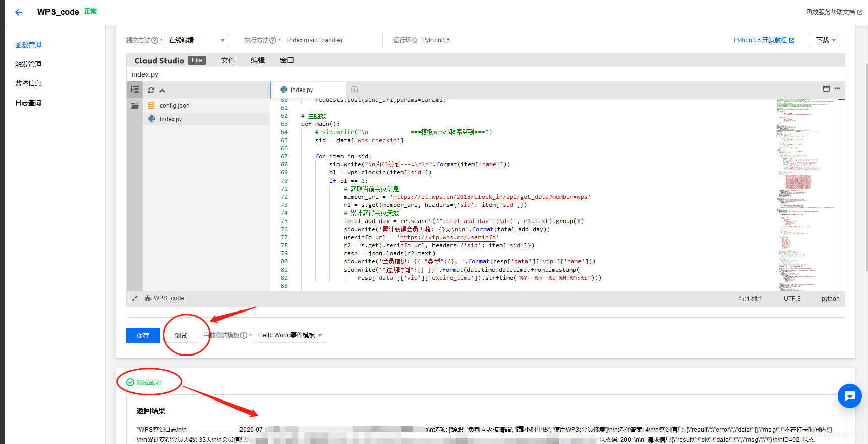This screenshot has height=444, width=868.
Task: Open the editor more options ellipsis
Action: coord(837,88)
